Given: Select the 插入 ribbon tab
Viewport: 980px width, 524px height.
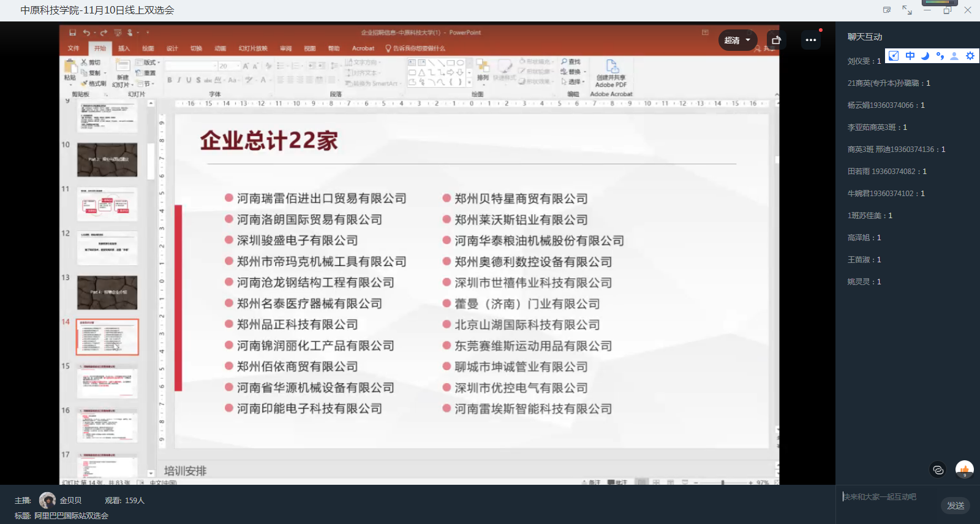Looking at the screenshot, I should click(124, 48).
